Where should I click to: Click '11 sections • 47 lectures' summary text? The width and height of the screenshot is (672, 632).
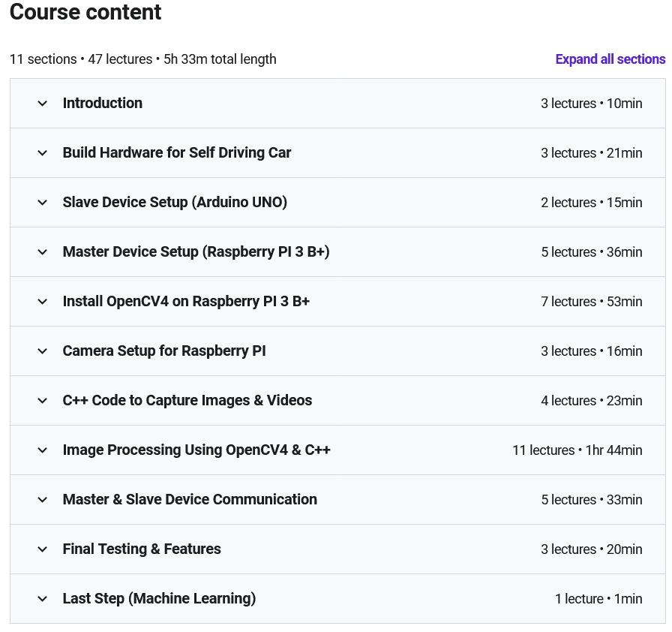(x=80, y=59)
